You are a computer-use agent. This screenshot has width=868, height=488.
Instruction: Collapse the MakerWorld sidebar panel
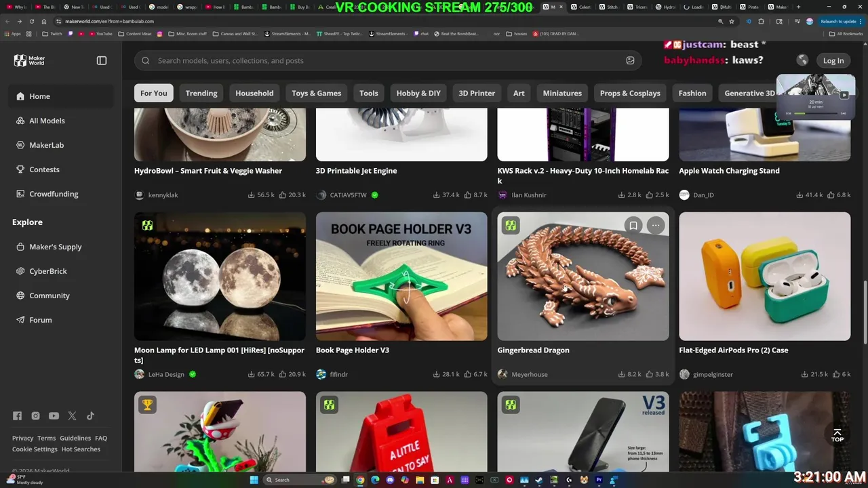click(x=102, y=60)
